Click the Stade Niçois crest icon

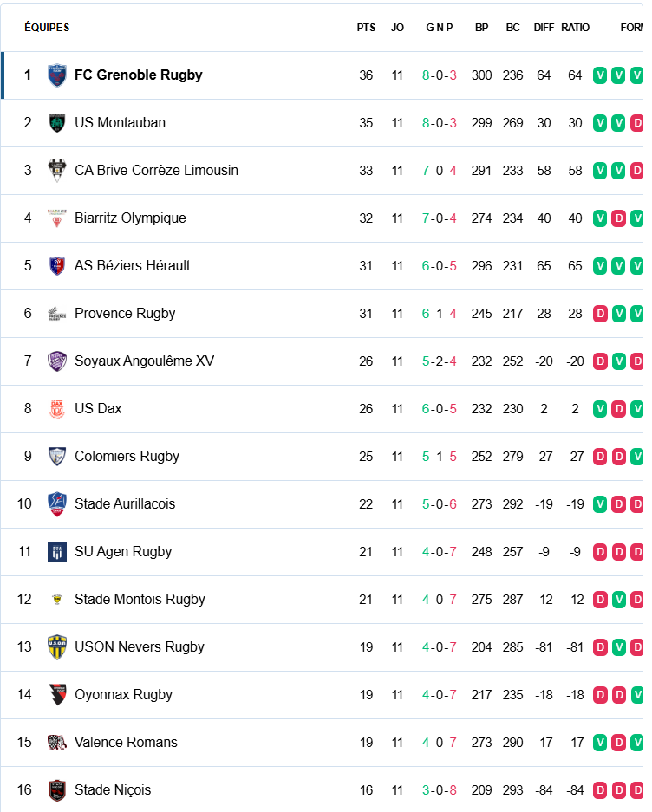pyautogui.click(x=57, y=789)
